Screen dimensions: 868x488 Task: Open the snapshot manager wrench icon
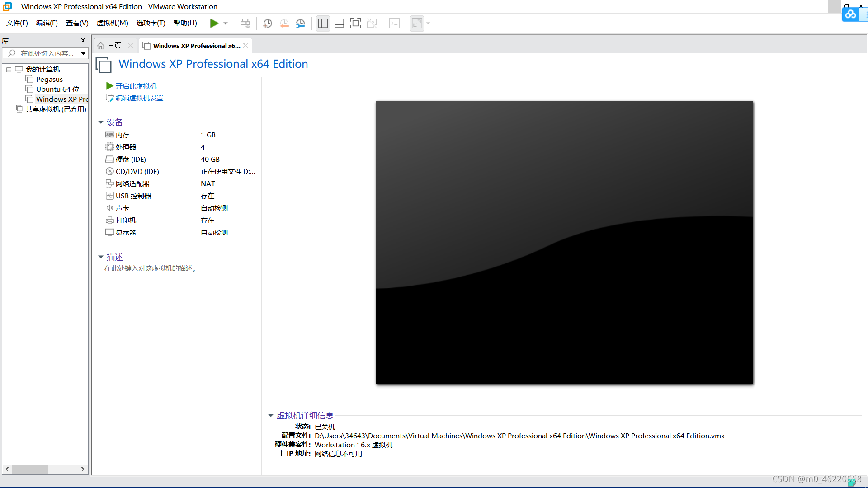(300, 23)
